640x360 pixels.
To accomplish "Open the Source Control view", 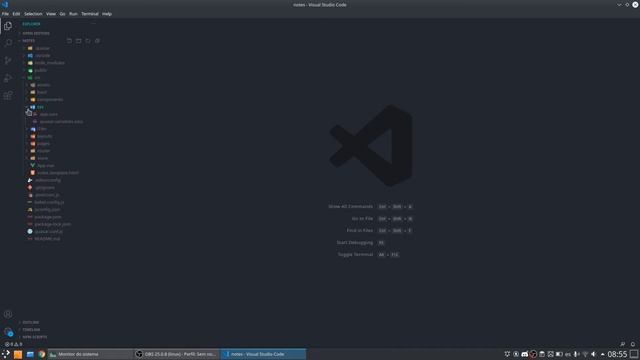I will pos(8,60).
